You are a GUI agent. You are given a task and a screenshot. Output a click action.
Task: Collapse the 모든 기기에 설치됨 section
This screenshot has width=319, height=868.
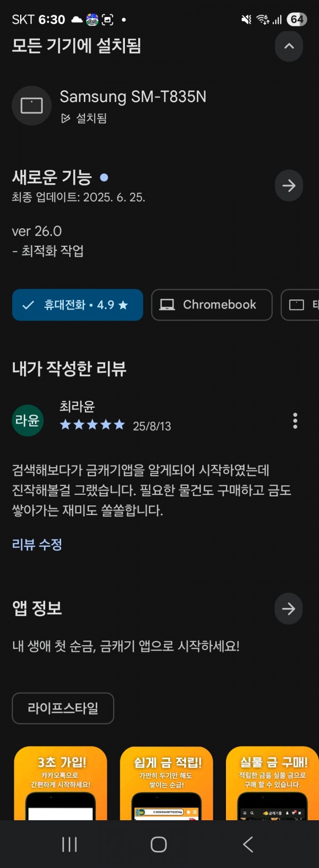coord(289,46)
